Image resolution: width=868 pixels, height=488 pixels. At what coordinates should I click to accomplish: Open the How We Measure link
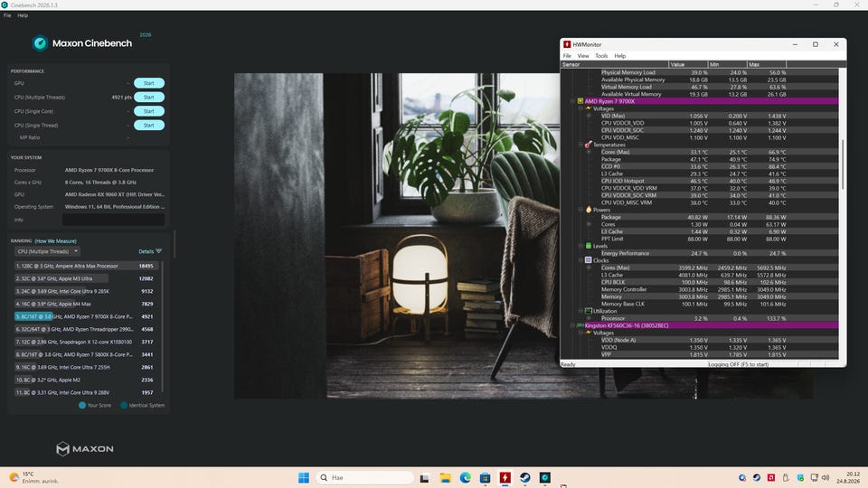click(55, 241)
